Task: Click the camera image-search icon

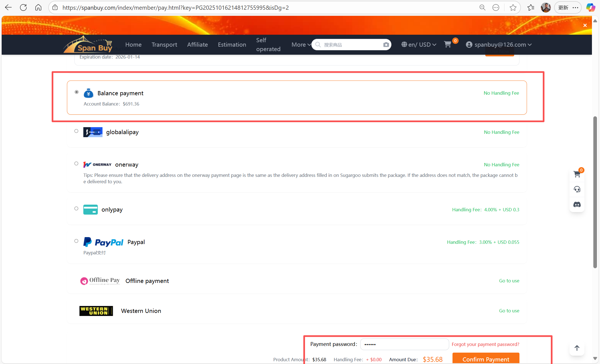Action: (x=386, y=45)
